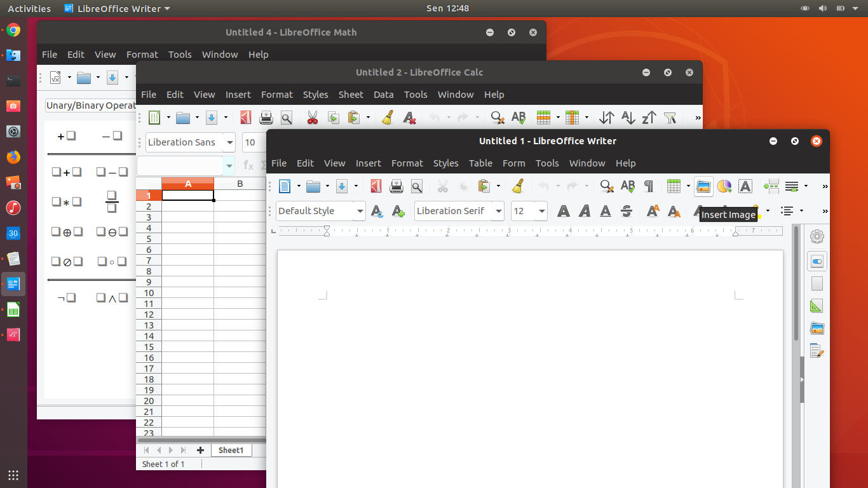Expand the Insert Table dropdown arrow in Writer
Image resolution: width=868 pixels, height=488 pixels.
click(x=688, y=186)
